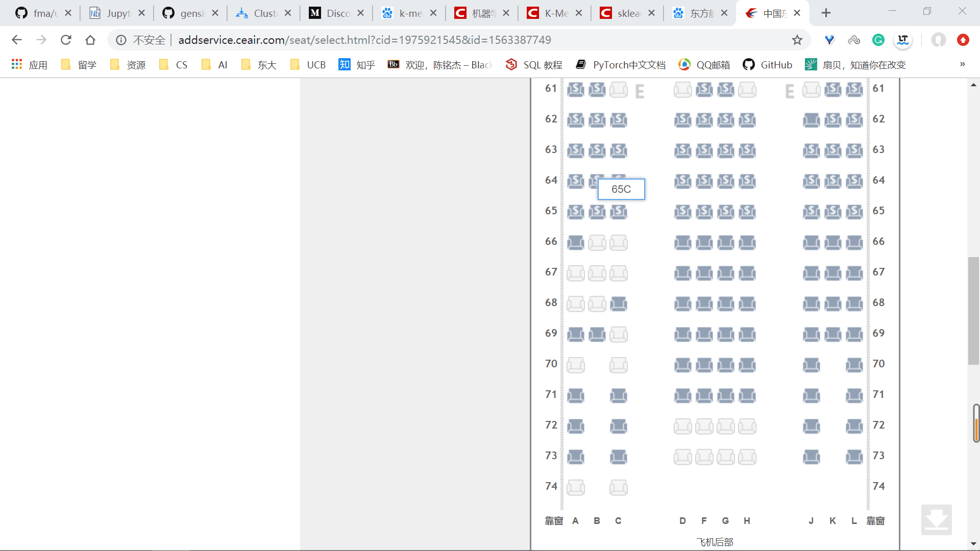Open the Chrome profile avatar

pos(939,40)
